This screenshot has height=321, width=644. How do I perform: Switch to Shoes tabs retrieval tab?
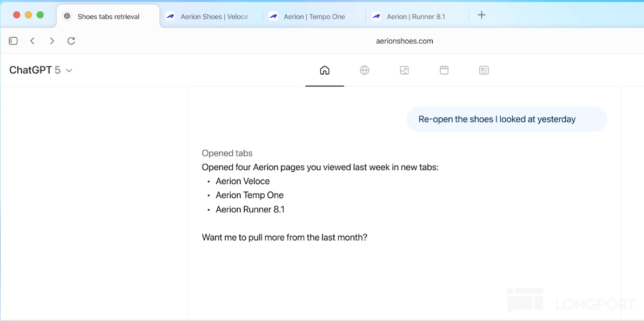(x=108, y=17)
